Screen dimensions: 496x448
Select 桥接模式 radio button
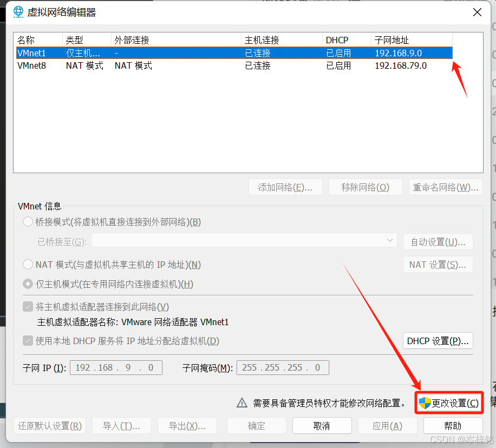pyautogui.click(x=28, y=222)
